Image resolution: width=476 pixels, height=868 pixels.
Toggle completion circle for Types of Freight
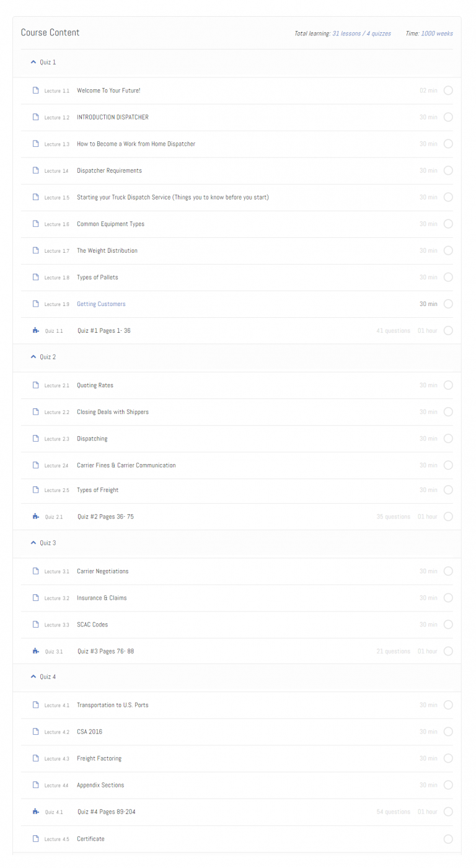click(x=448, y=490)
